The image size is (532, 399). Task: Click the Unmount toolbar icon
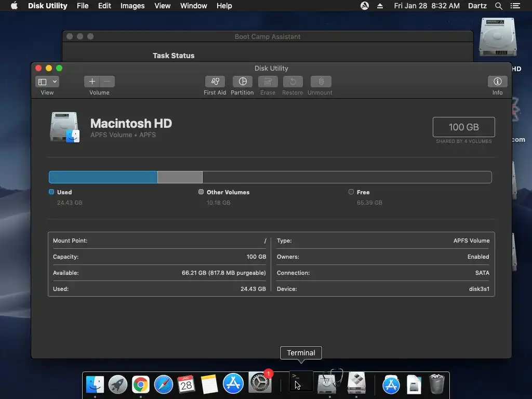coord(321,82)
